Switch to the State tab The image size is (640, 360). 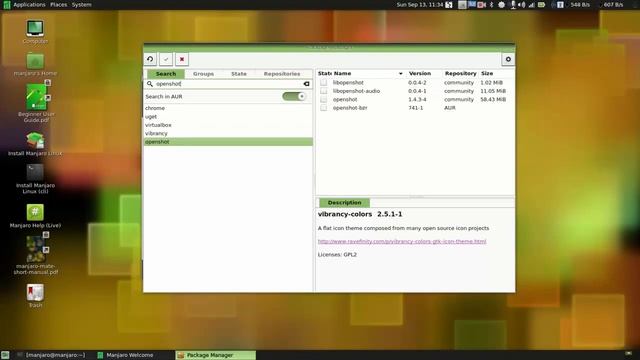click(x=239, y=74)
